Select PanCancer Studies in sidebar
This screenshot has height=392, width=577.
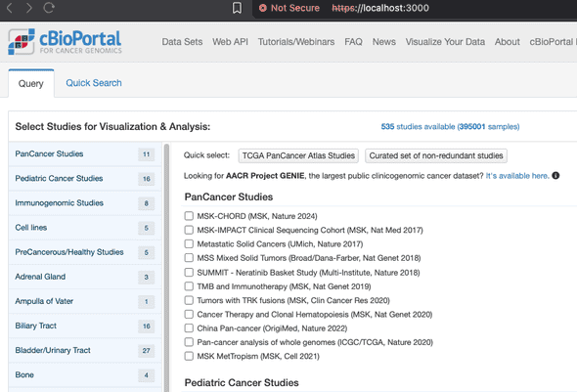click(x=85, y=153)
